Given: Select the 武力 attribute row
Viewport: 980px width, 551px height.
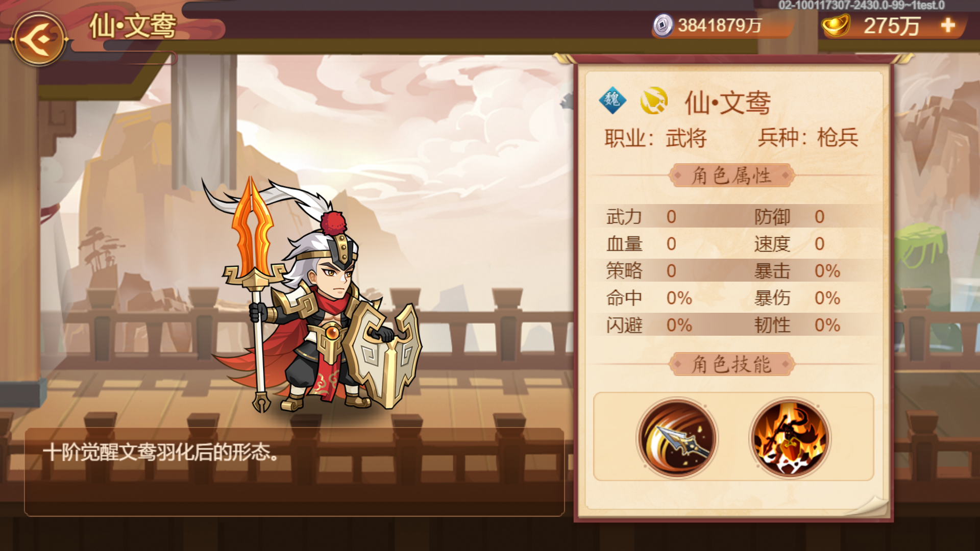Looking at the screenshot, I should (x=663, y=216).
